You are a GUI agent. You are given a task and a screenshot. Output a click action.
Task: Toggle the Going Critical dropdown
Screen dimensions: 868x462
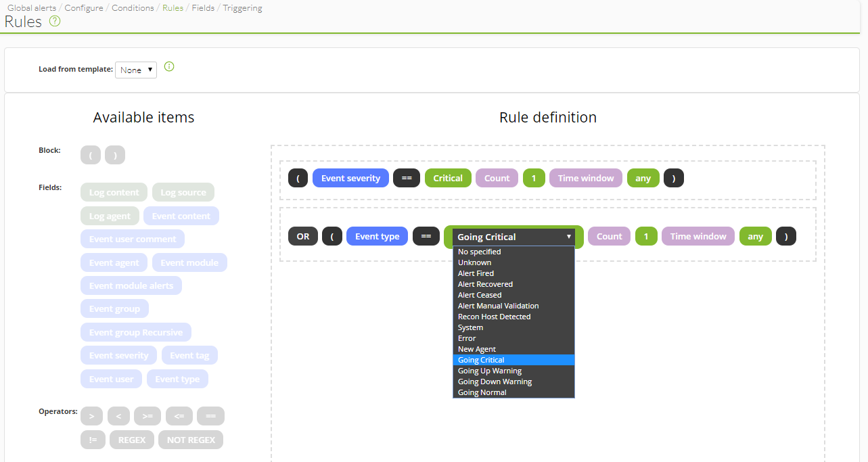[x=514, y=237]
